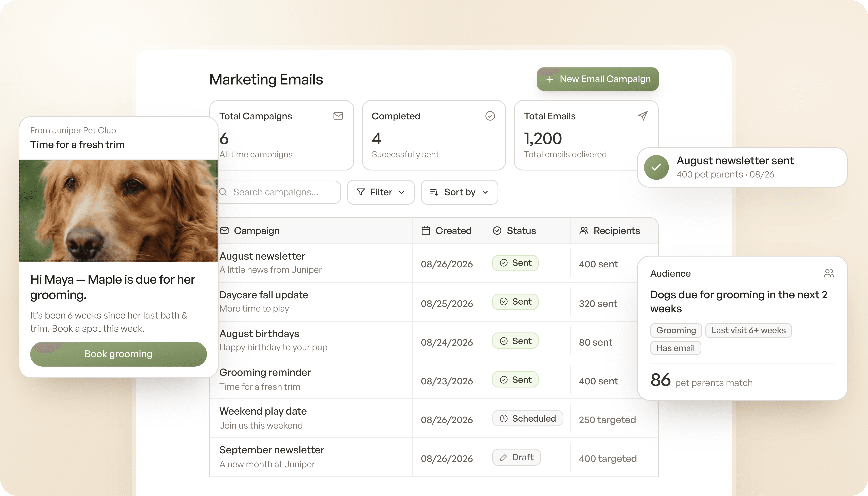Click Sent status badge for August newsletter

pos(515,263)
